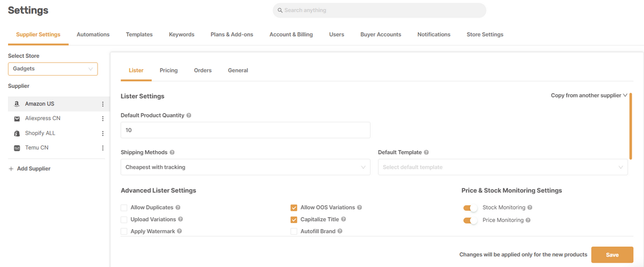Click the help icon beside Stock Monitoring
This screenshot has width=644, height=267.
point(530,207)
